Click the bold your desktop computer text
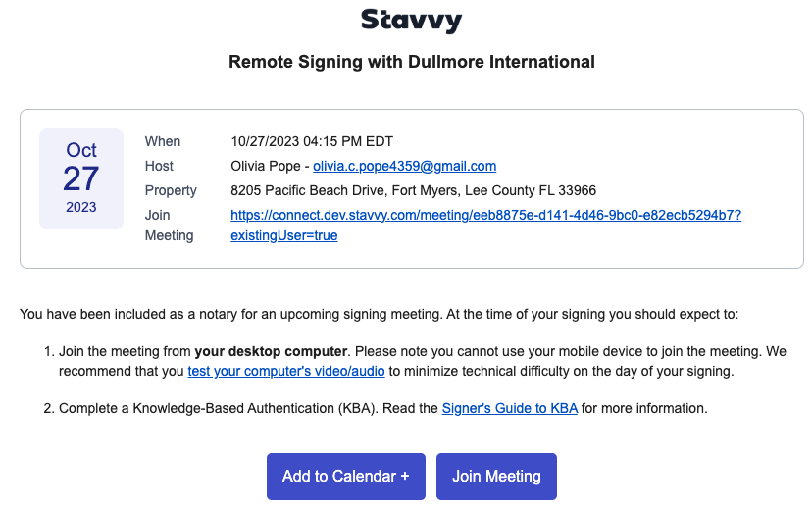The height and width of the screenshot is (507, 812). (271, 352)
